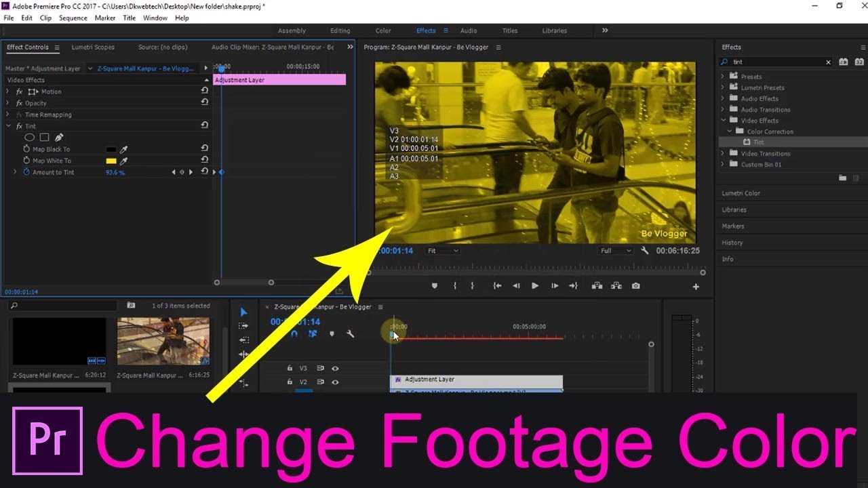Toggle snap magnet in timeline

coord(294,333)
